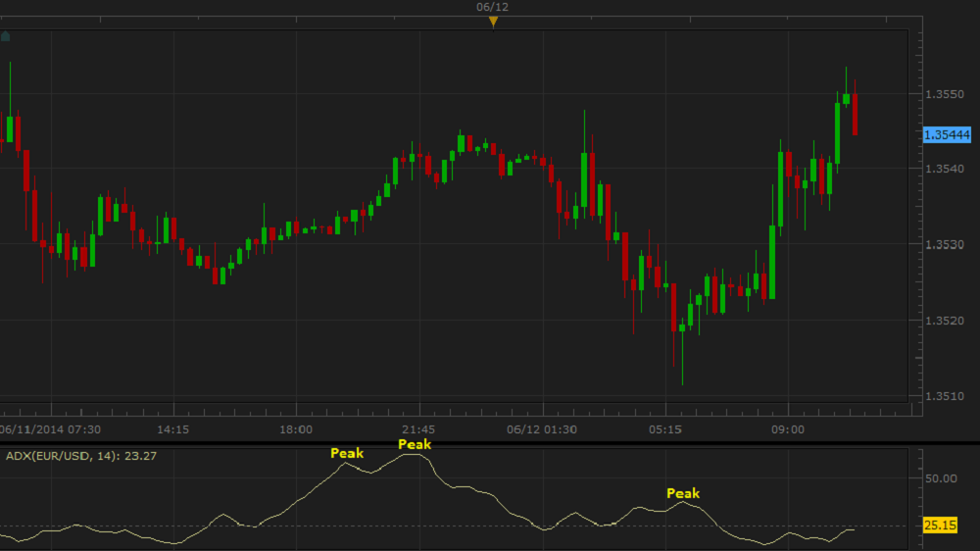Click the ADX(EUR/USD, 14) indicator label
The height and width of the screenshot is (551, 980).
[80, 456]
